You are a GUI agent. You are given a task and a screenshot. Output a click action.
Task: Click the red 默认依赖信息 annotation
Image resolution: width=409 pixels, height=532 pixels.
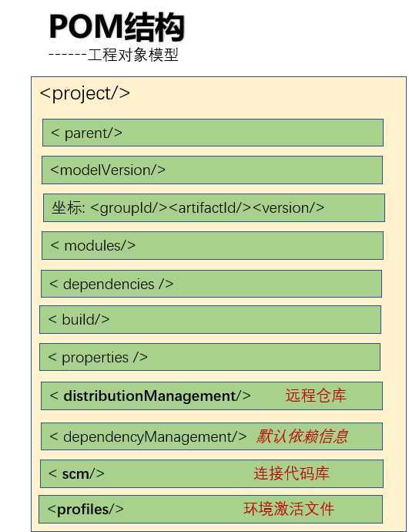tap(302, 436)
